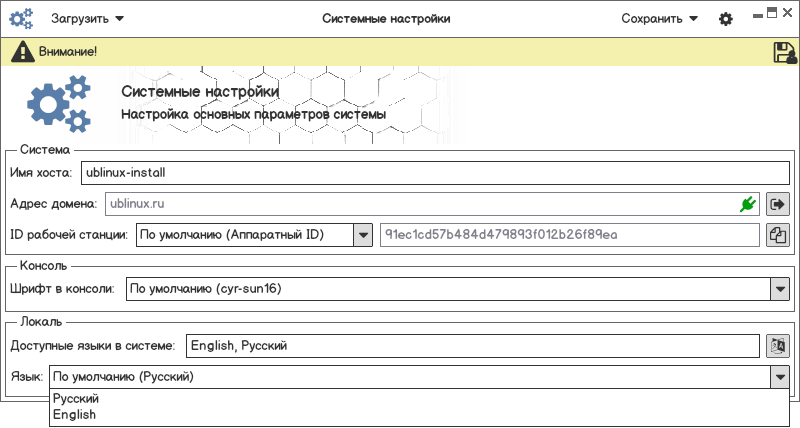The width and height of the screenshot is (800, 428).
Task: Copy the workstation ID with copy icon
Action: tap(778, 235)
